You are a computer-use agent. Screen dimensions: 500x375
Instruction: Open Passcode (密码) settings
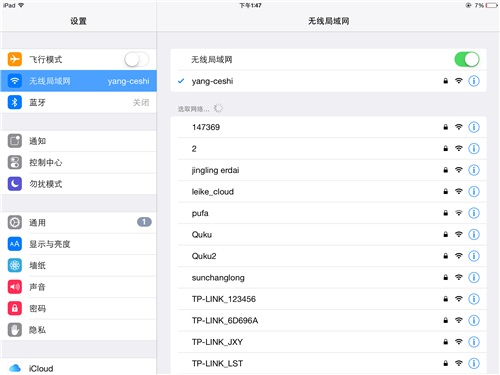coord(79,308)
